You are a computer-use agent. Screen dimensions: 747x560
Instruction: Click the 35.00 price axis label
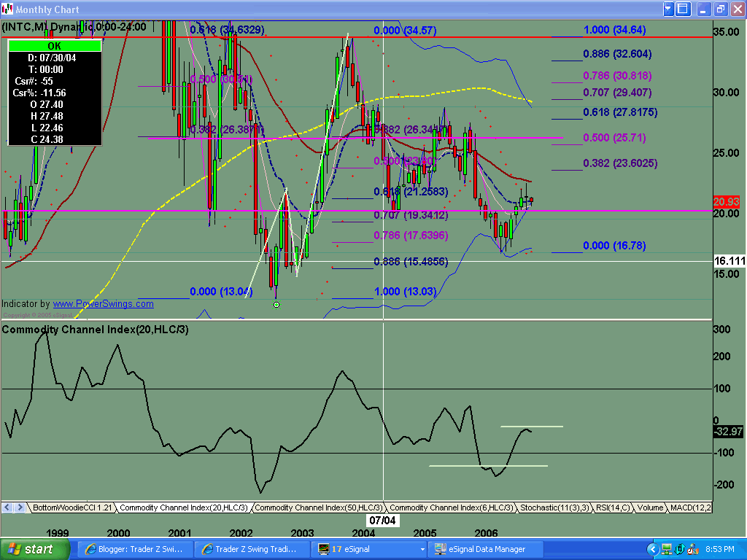726,32
